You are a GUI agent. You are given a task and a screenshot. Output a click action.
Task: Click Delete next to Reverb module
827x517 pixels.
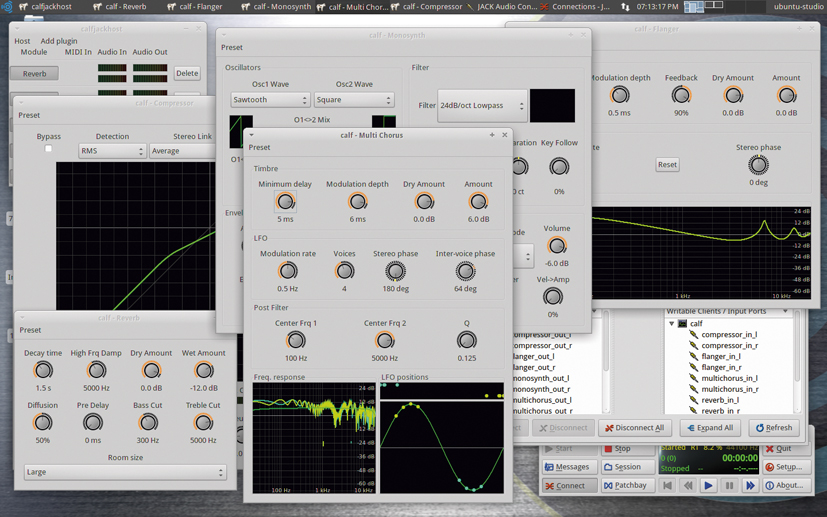tap(187, 73)
